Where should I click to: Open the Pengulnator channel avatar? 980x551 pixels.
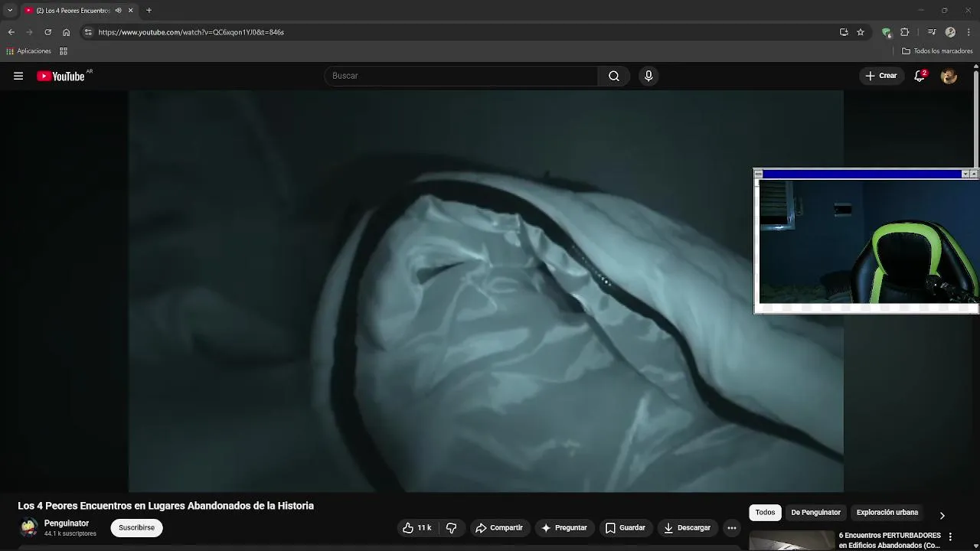tap(29, 528)
